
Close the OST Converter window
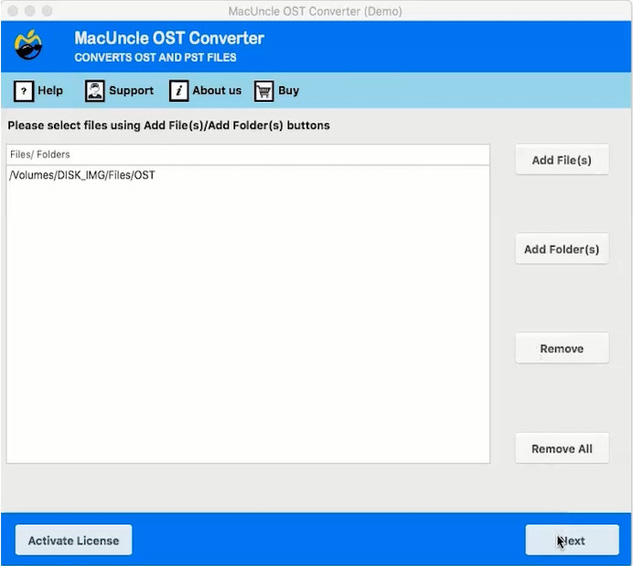coord(12,10)
